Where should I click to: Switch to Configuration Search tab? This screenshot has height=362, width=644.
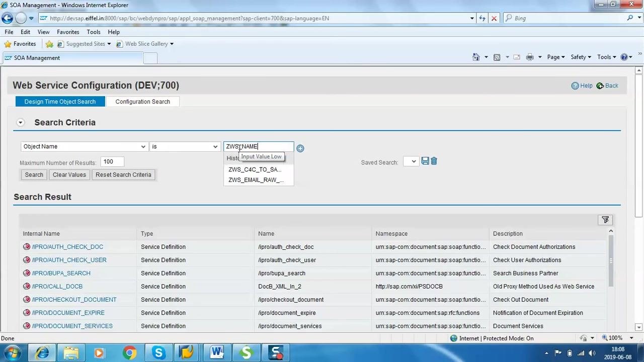143,102
